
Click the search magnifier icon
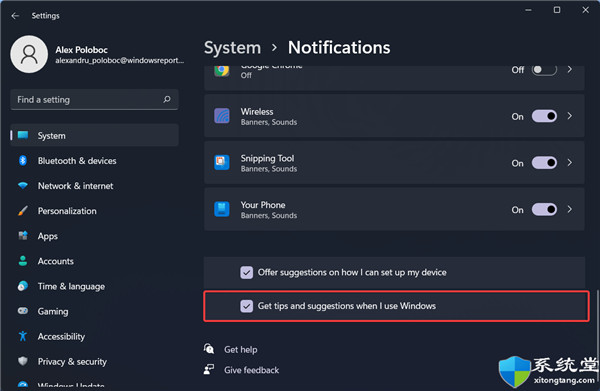click(167, 99)
